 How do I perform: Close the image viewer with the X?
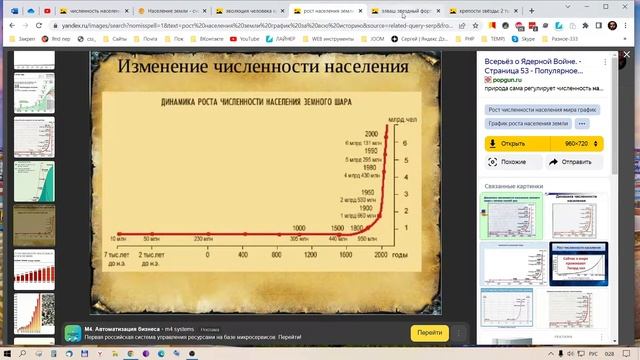click(627, 54)
